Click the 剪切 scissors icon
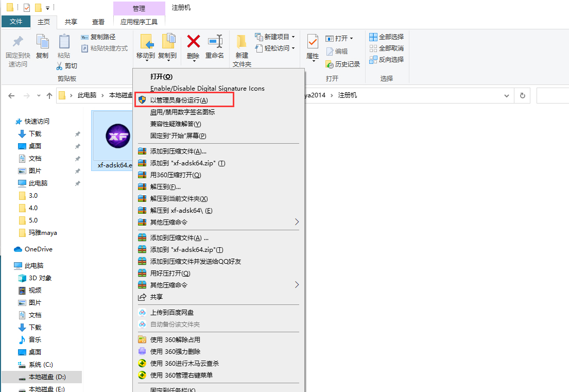569x392 pixels. (x=60, y=66)
